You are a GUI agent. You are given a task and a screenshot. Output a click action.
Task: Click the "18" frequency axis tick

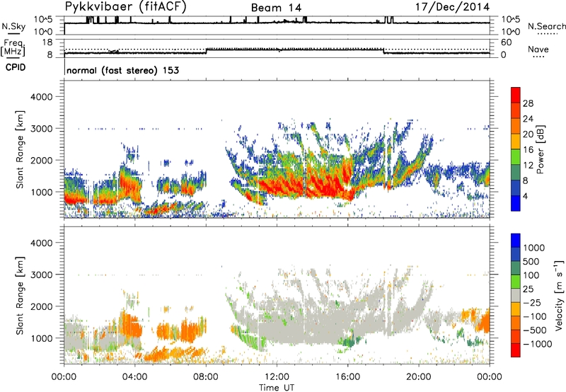click(47, 42)
